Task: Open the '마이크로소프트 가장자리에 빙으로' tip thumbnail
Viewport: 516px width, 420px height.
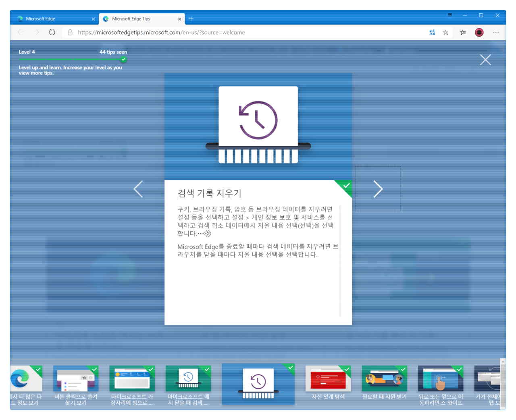Action: [x=132, y=379]
